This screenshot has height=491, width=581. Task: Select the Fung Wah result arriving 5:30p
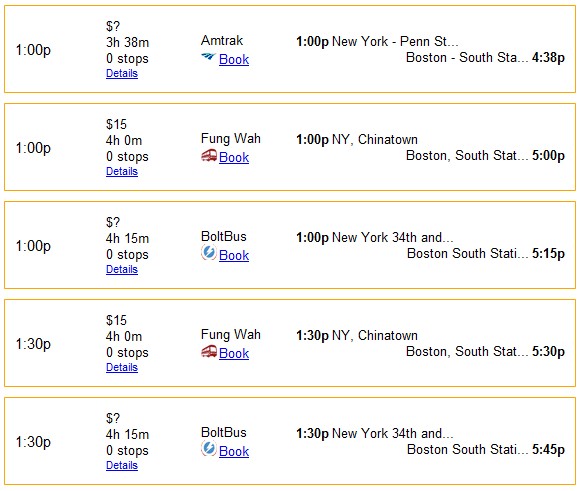click(x=290, y=343)
